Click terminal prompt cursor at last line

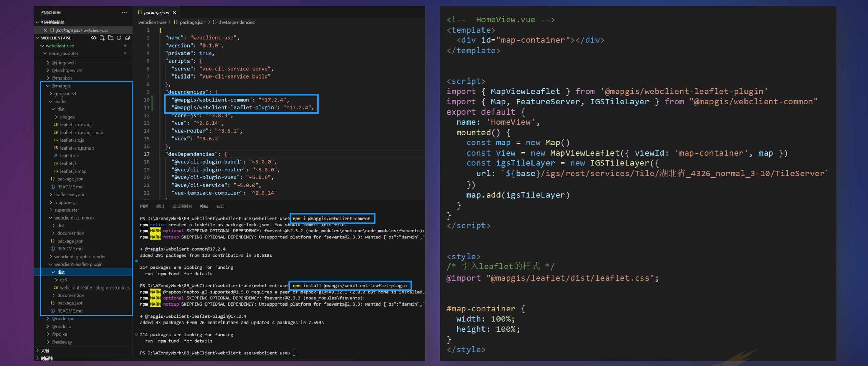[x=294, y=353]
